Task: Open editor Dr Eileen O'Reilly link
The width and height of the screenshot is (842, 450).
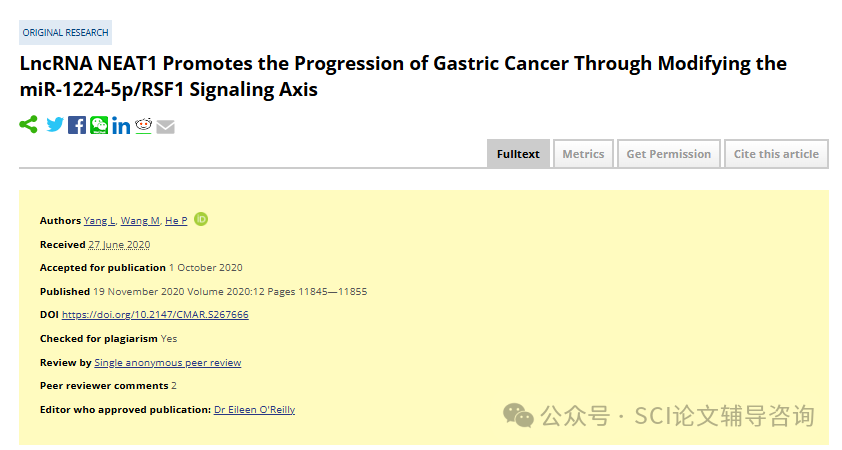Action: 255,410
